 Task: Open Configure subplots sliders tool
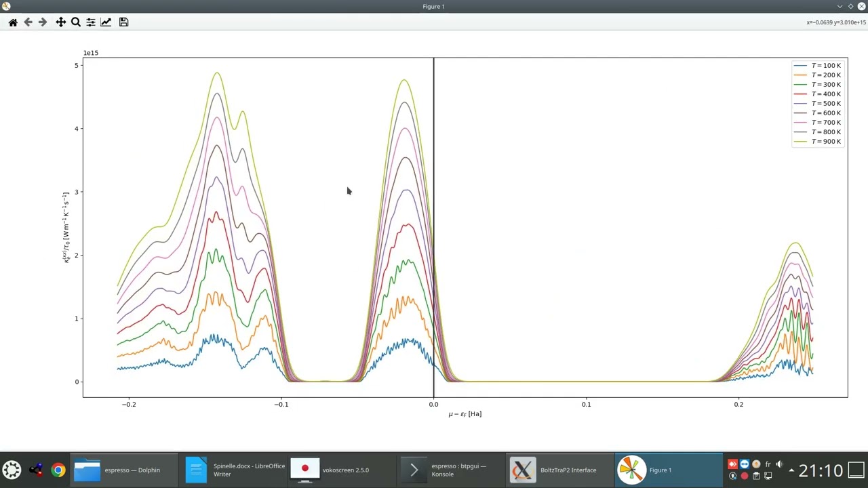(x=91, y=22)
